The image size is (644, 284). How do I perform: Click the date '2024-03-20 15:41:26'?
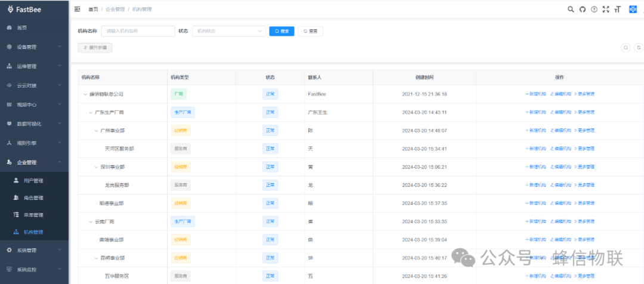tap(425, 276)
